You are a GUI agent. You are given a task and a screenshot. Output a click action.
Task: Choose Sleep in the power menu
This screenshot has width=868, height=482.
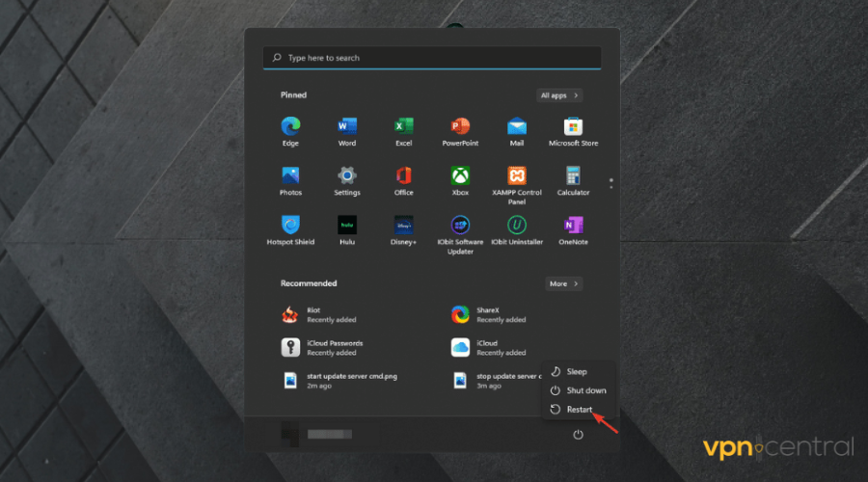click(576, 371)
